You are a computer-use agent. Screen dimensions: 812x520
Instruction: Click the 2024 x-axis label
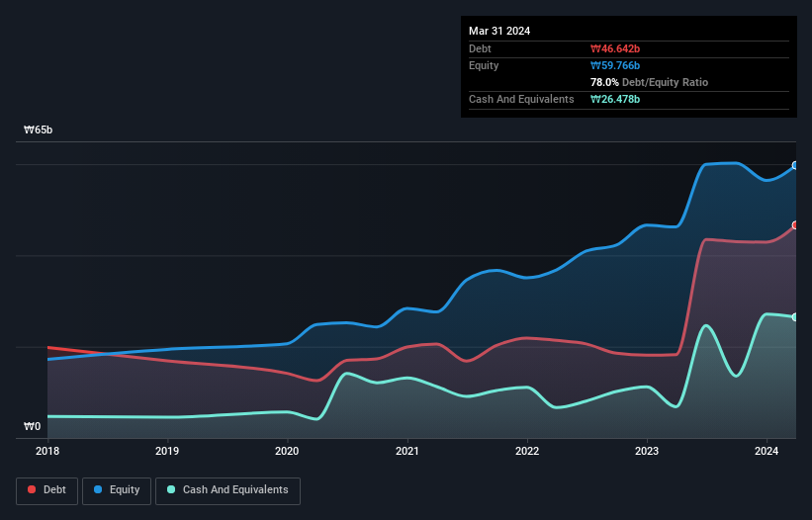coord(767,451)
